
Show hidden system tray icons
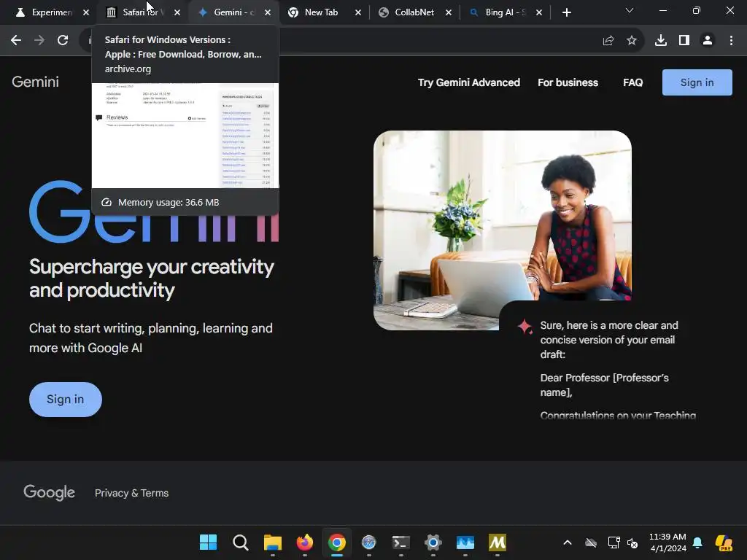click(x=568, y=542)
